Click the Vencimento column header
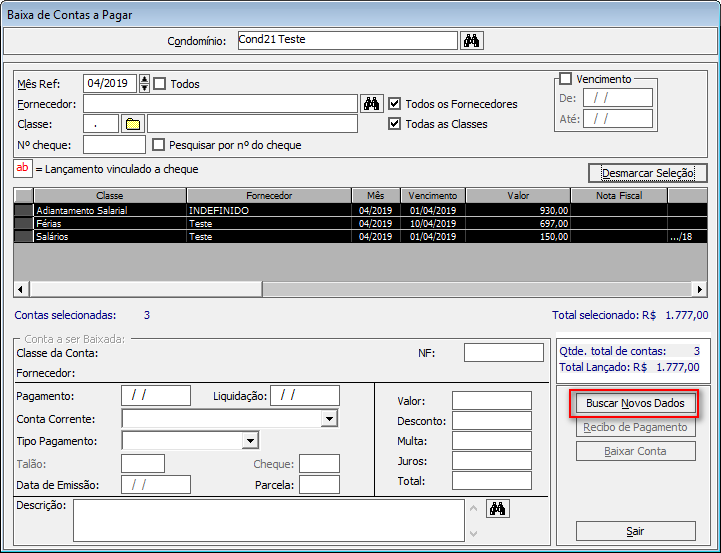This screenshot has width=721, height=553. tap(433, 195)
